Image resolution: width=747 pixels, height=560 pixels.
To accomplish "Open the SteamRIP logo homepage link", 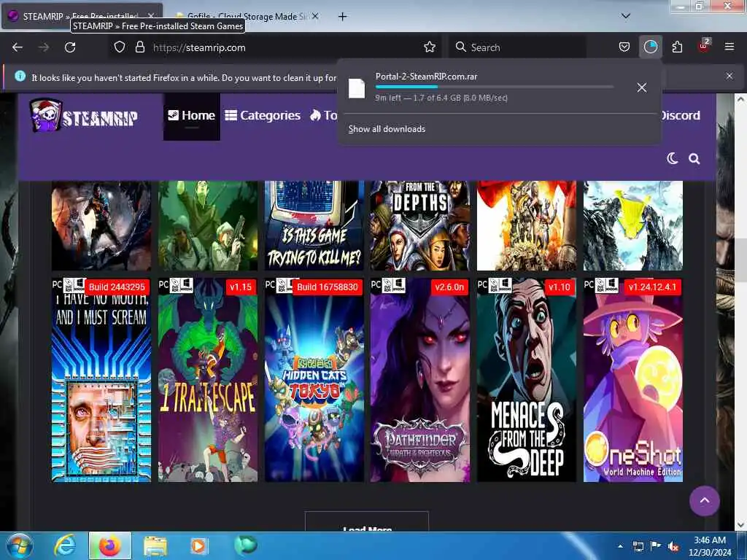I will coord(85,115).
